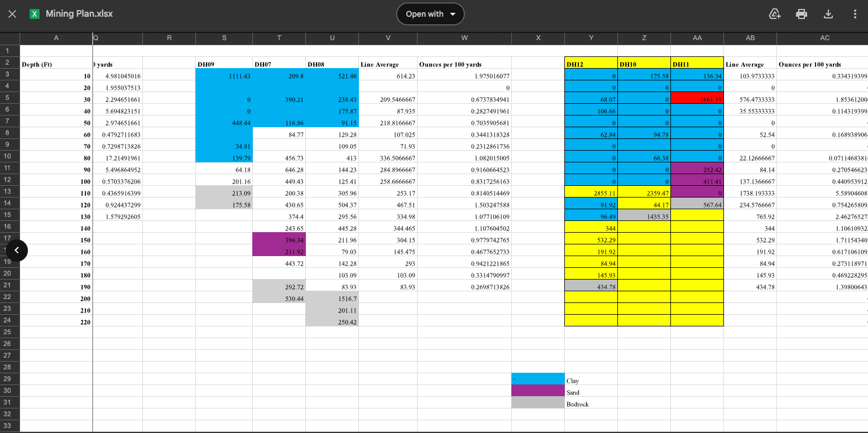This screenshot has width=868, height=433.
Task: Select the column W header
Action: click(x=464, y=38)
